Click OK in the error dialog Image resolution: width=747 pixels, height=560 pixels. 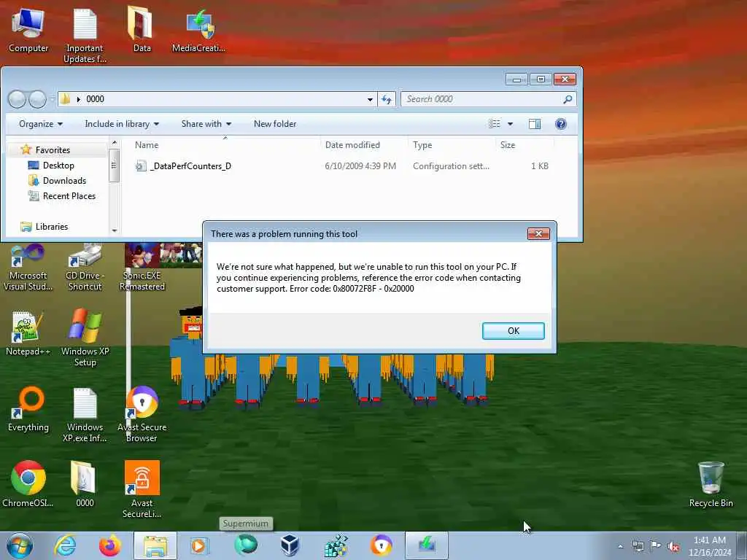click(x=513, y=331)
